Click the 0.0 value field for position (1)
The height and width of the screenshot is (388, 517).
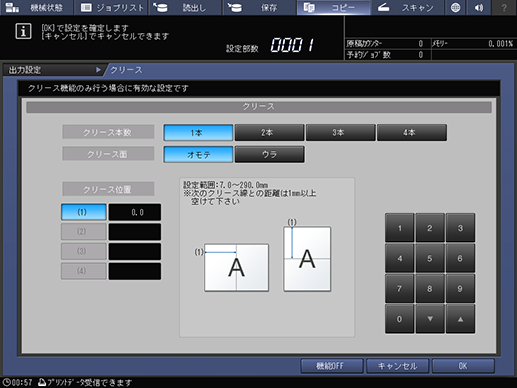[135, 212]
